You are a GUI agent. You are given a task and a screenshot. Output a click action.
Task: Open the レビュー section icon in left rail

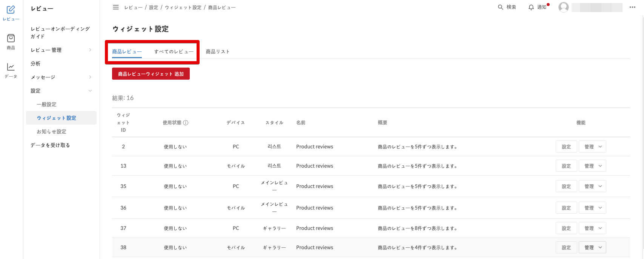(x=11, y=10)
